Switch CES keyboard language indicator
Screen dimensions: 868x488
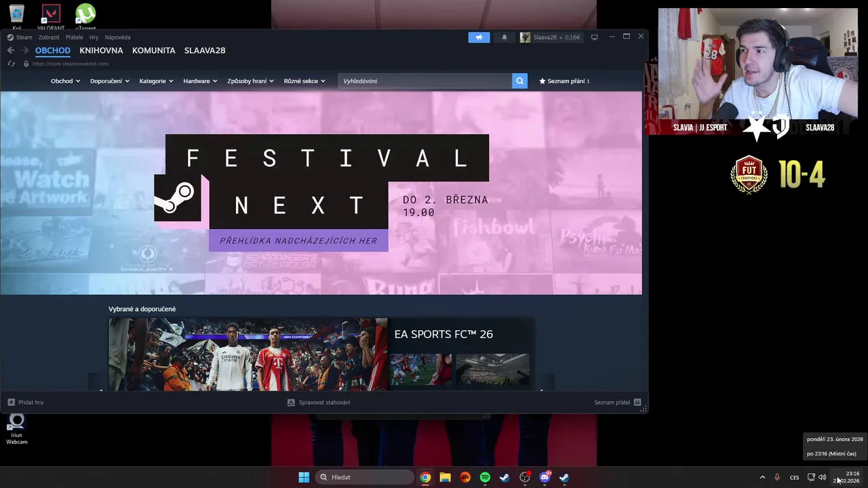[x=794, y=477]
